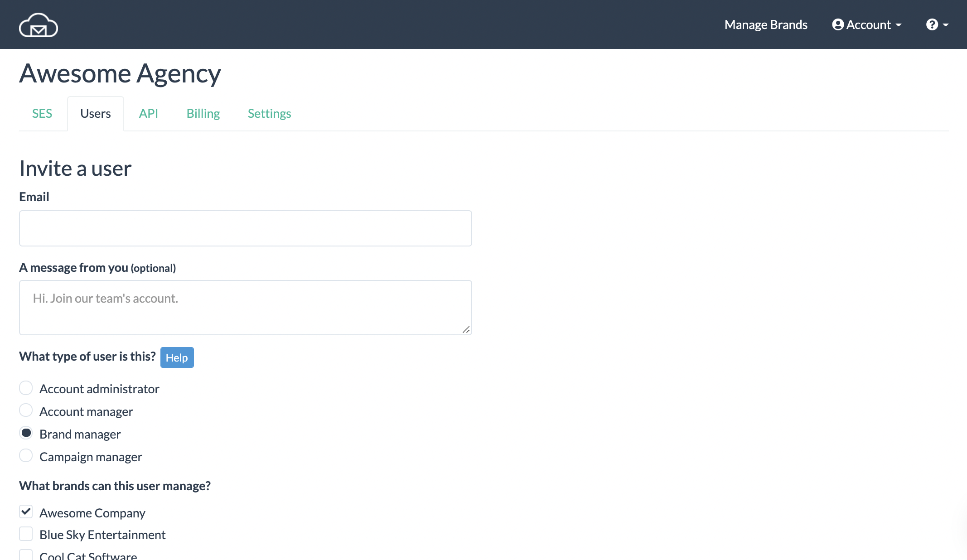Expand the help dropdown caret
The height and width of the screenshot is (560, 967).
point(945,25)
